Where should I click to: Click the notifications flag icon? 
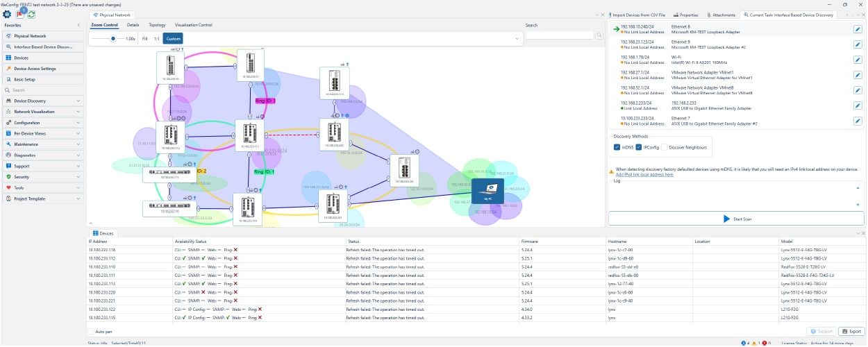tap(19, 14)
